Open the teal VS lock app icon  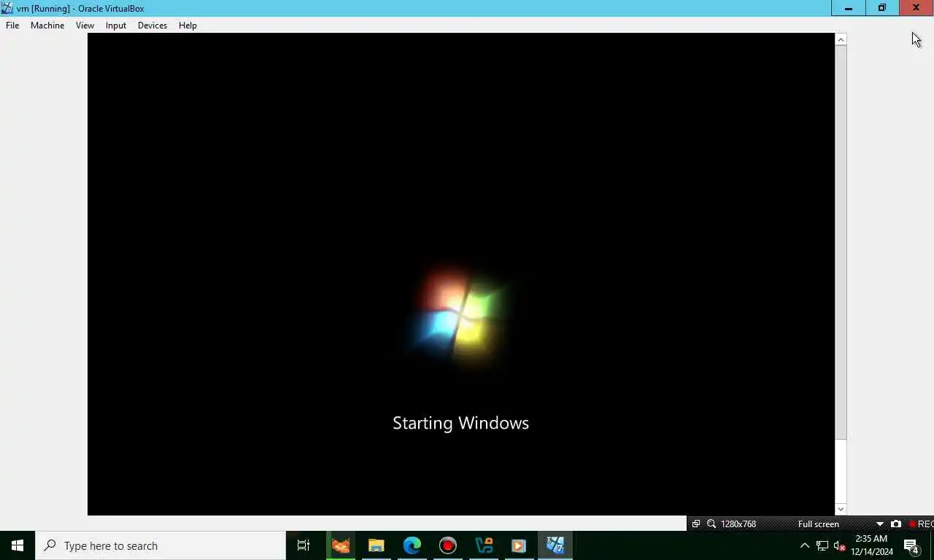484,545
